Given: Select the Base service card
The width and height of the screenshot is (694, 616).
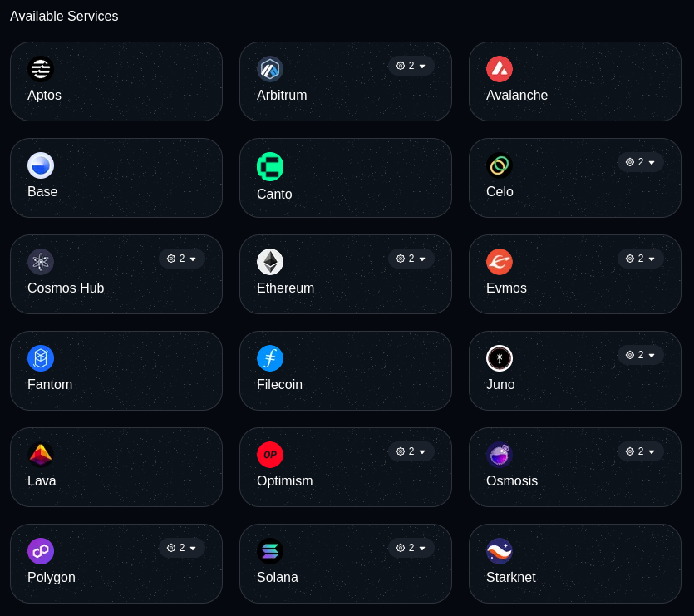Looking at the screenshot, I should pyautogui.click(x=116, y=178).
